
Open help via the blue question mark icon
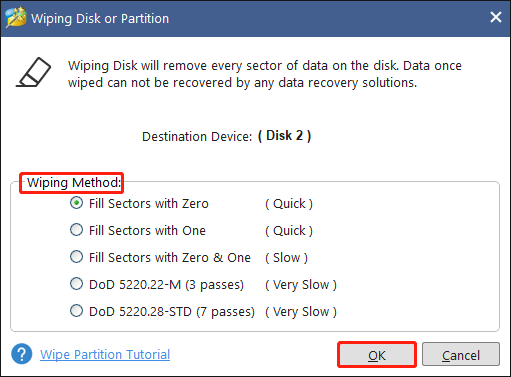[22, 354]
